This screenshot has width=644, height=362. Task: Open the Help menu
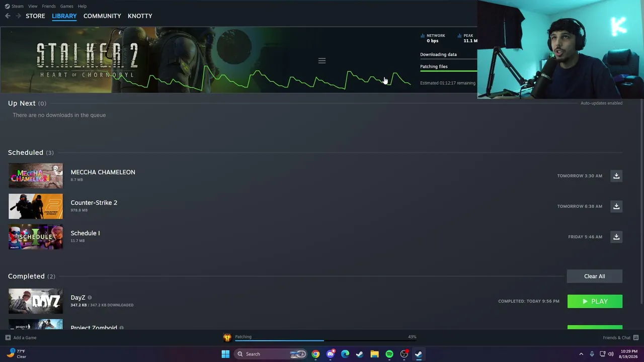pos(82,6)
